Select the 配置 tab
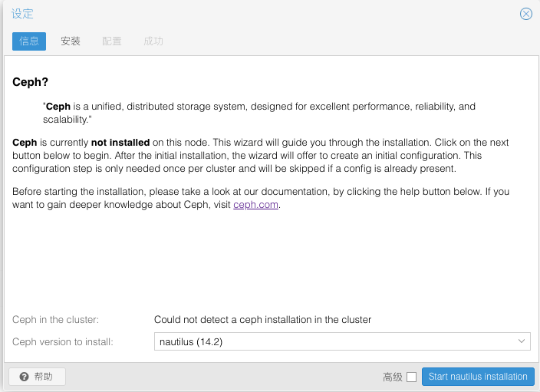 point(112,41)
